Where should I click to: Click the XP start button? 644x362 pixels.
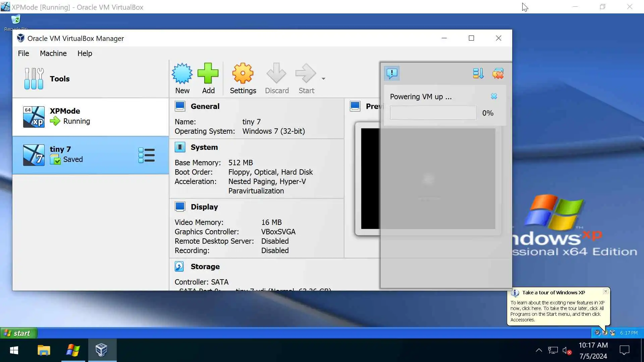19,333
